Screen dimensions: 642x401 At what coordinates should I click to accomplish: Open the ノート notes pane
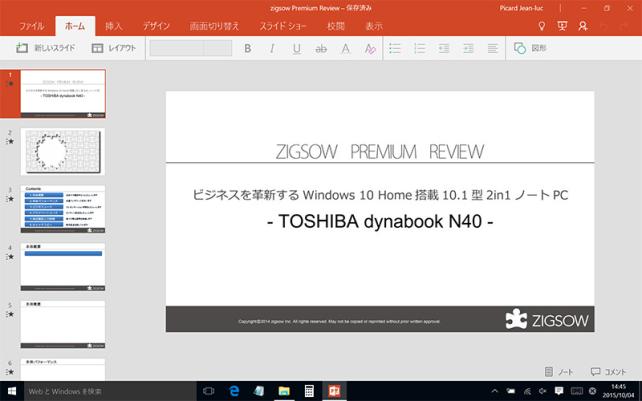(x=558, y=372)
